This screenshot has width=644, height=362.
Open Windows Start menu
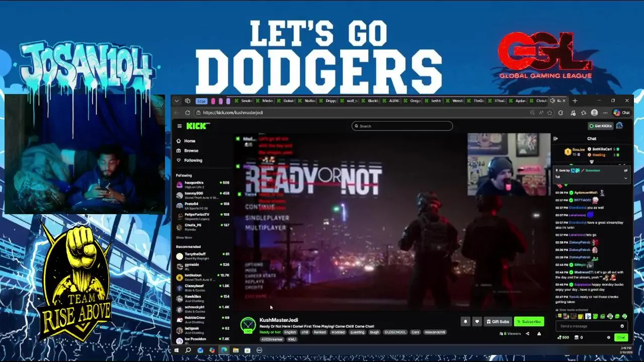coord(177,350)
